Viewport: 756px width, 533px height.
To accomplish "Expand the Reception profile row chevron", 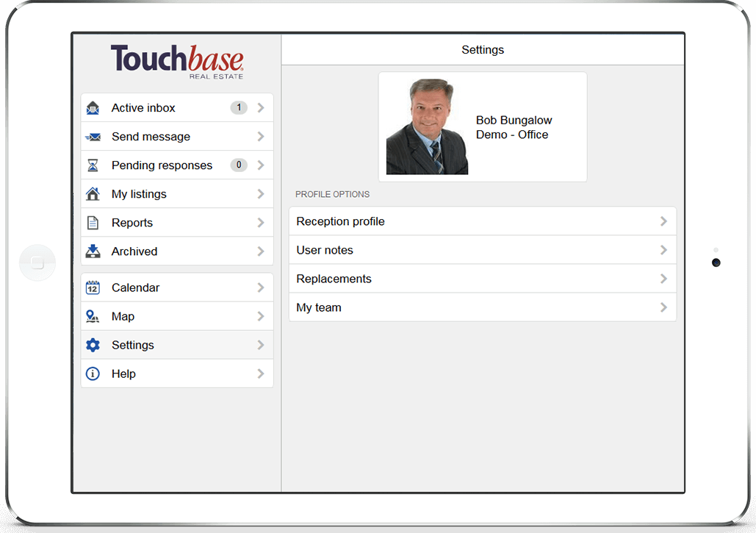I will tap(663, 221).
